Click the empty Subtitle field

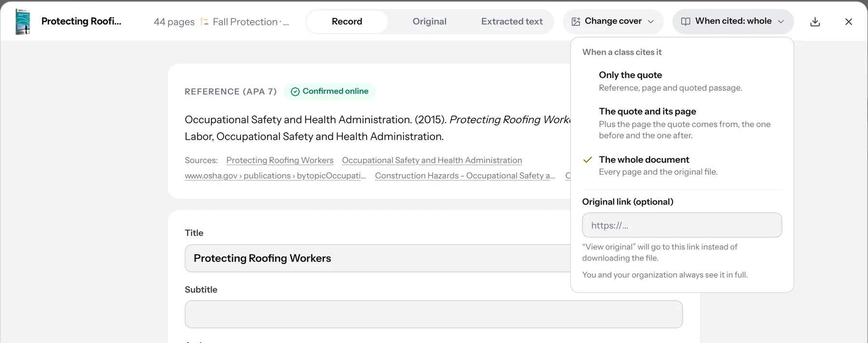[x=434, y=315]
